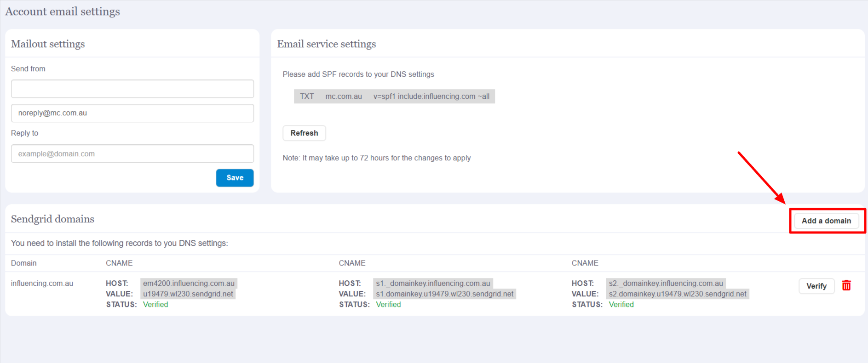This screenshot has width=868, height=363.
Task: Click the influencing.com.au domain name
Action: pyautogui.click(x=42, y=284)
